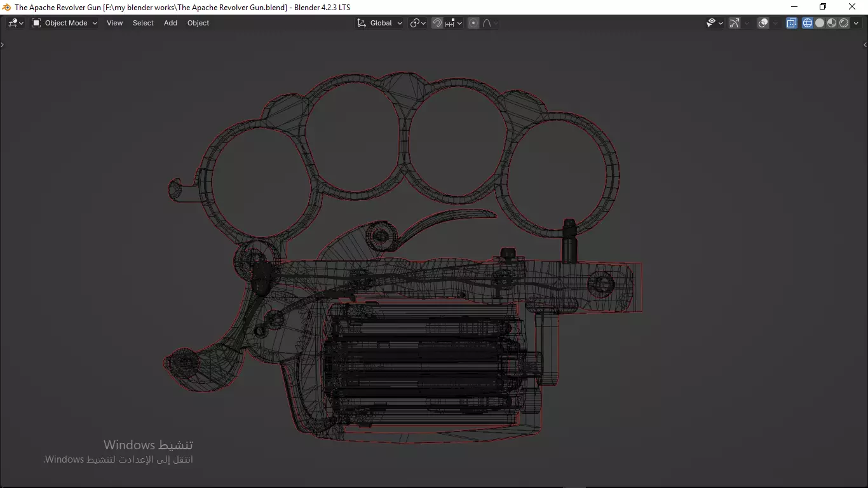Open gizmo options dropdown arrow
The image size is (868, 488).
point(747,23)
